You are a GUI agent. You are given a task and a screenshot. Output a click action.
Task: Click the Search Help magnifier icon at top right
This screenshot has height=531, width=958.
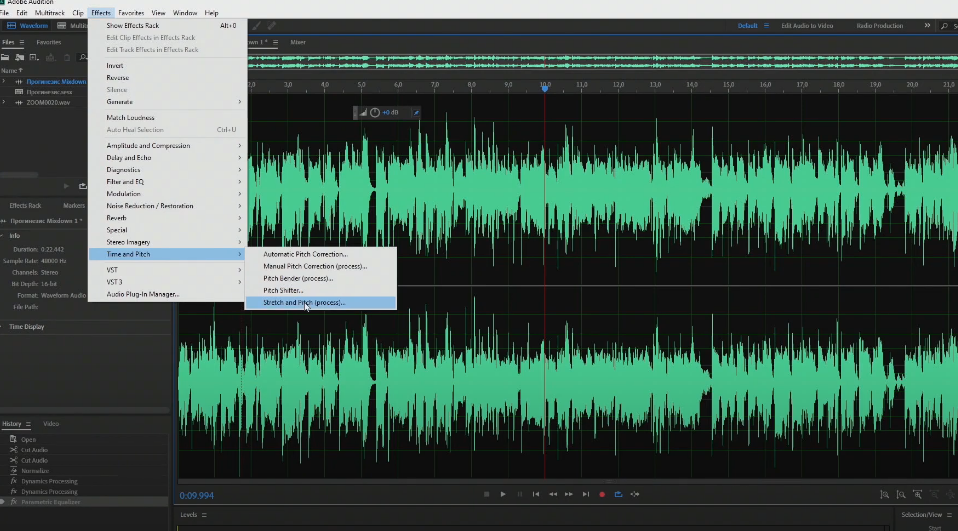point(944,26)
